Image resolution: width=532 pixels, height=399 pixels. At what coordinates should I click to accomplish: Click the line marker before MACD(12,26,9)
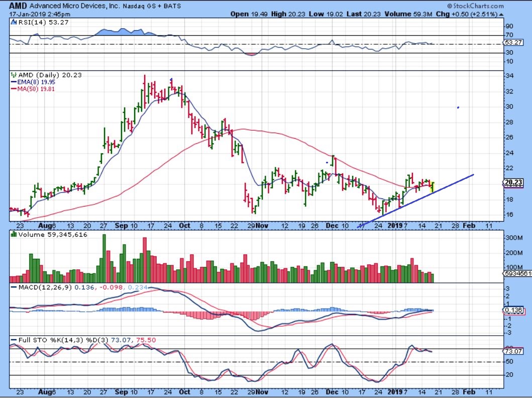[14, 287]
